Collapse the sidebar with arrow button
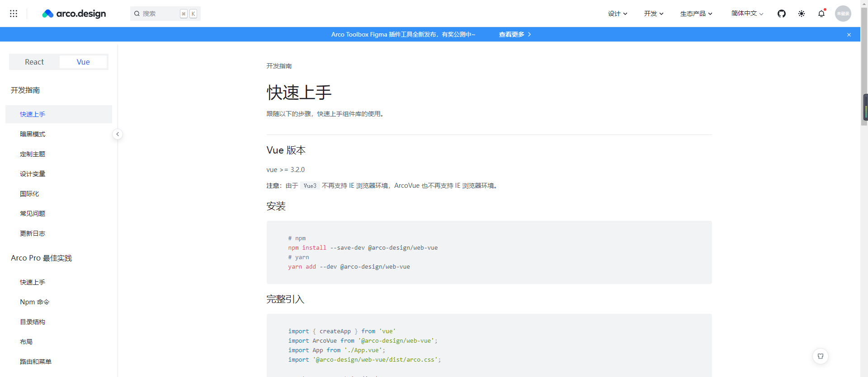 (x=118, y=134)
